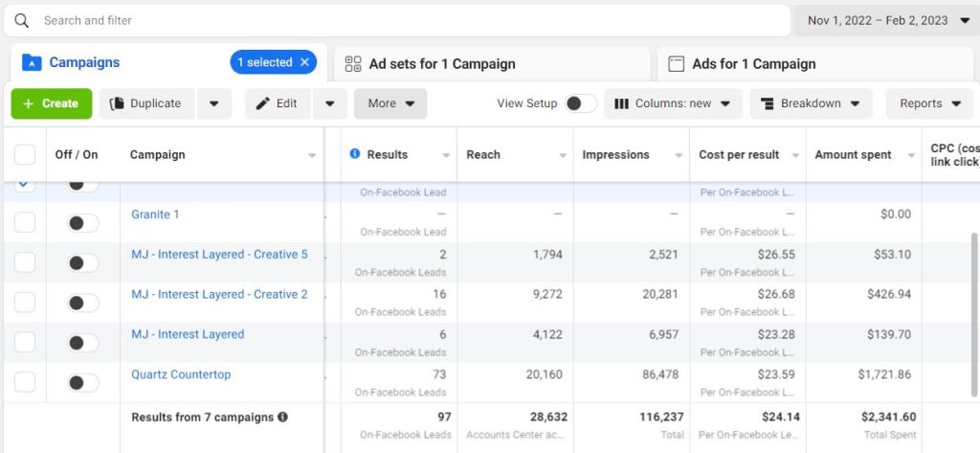Click info icon beside Results from 7 campaigns
Image resolution: width=980 pixels, height=453 pixels.
coord(283,418)
